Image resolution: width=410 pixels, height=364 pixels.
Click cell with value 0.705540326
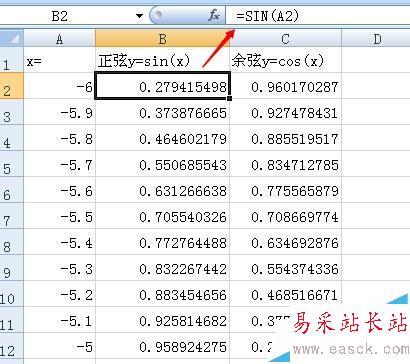[x=162, y=216]
